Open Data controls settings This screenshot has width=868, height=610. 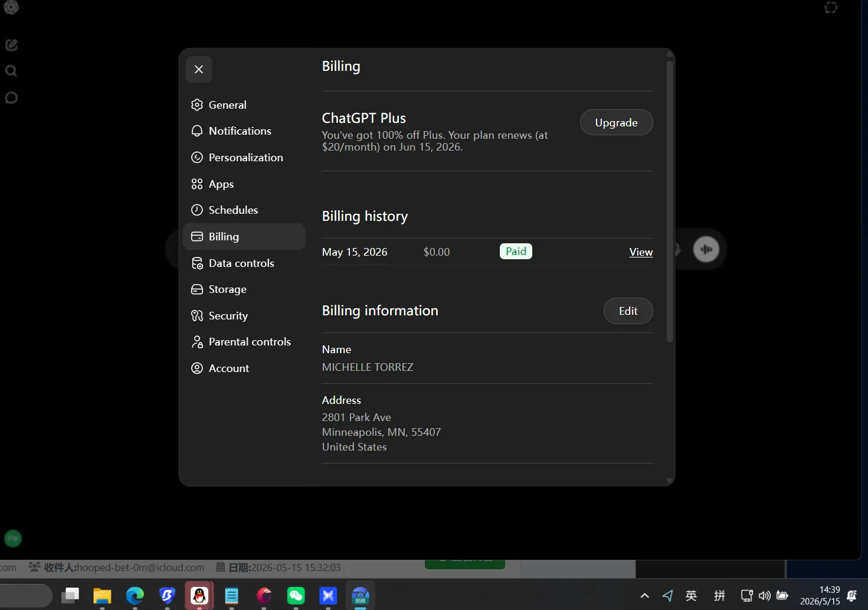coord(244,263)
